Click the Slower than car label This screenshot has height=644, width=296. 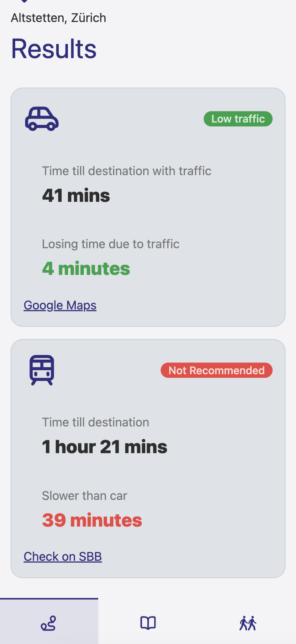point(84,496)
